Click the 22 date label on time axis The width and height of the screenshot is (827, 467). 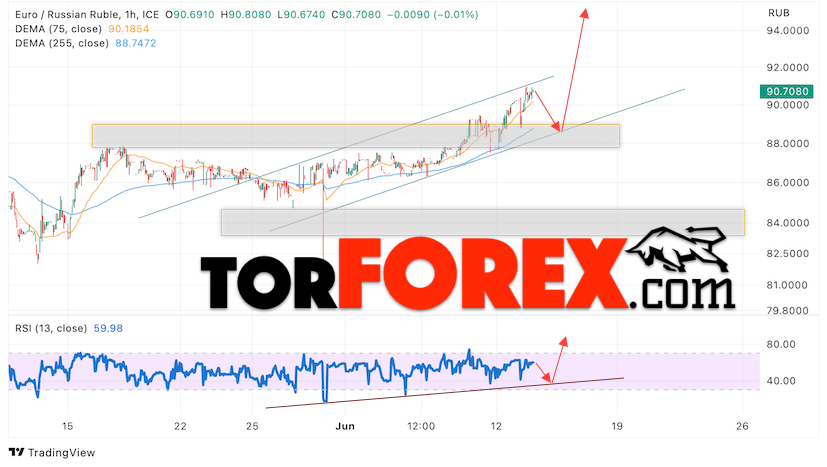(x=180, y=426)
